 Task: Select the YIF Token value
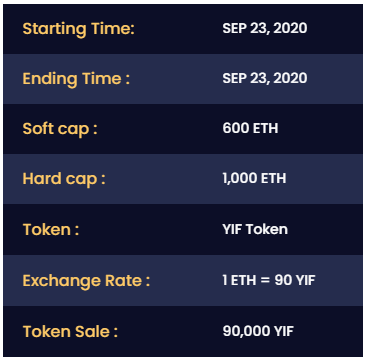click(x=255, y=229)
